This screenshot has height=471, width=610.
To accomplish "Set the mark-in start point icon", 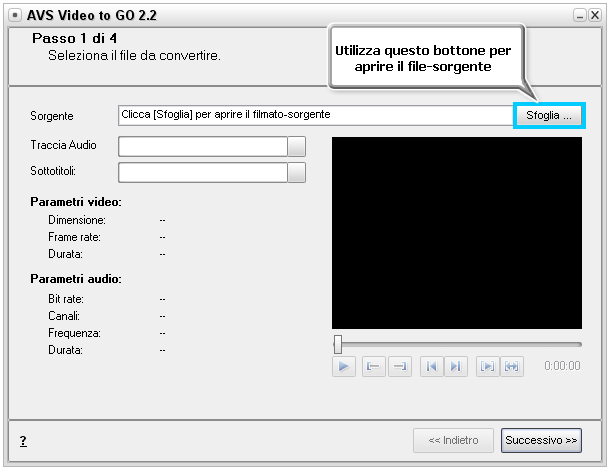I will click(x=373, y=366).
